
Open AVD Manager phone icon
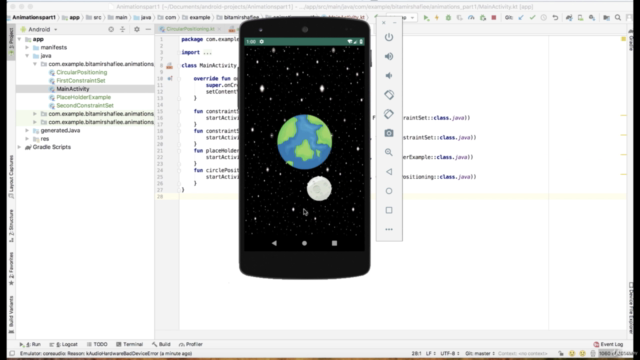[x=580, y=18]
